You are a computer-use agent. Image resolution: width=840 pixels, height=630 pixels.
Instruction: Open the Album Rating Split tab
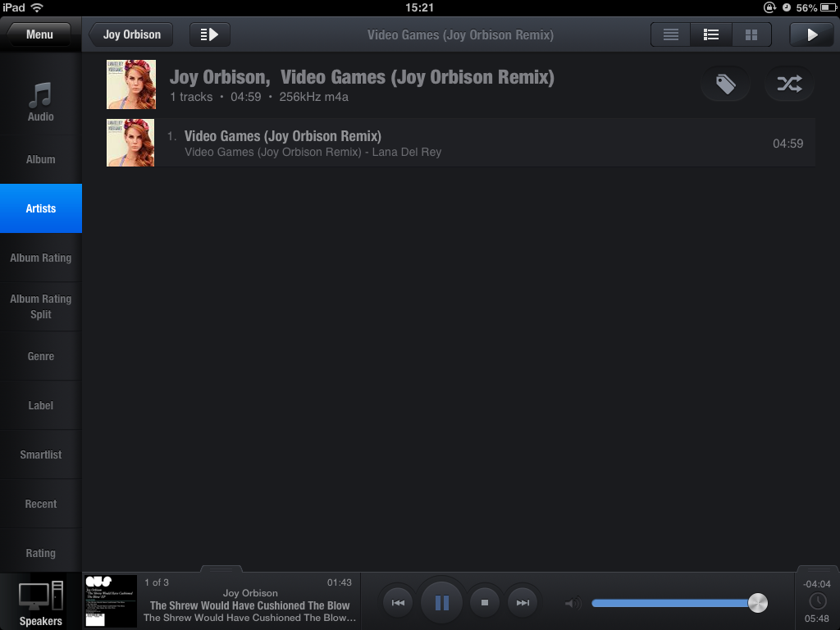coord(41,307)
